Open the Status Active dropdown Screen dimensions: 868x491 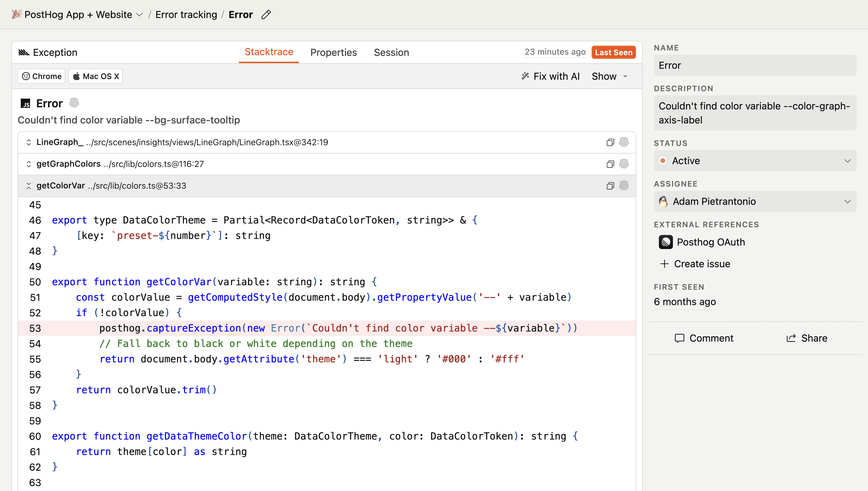(755, 161)
